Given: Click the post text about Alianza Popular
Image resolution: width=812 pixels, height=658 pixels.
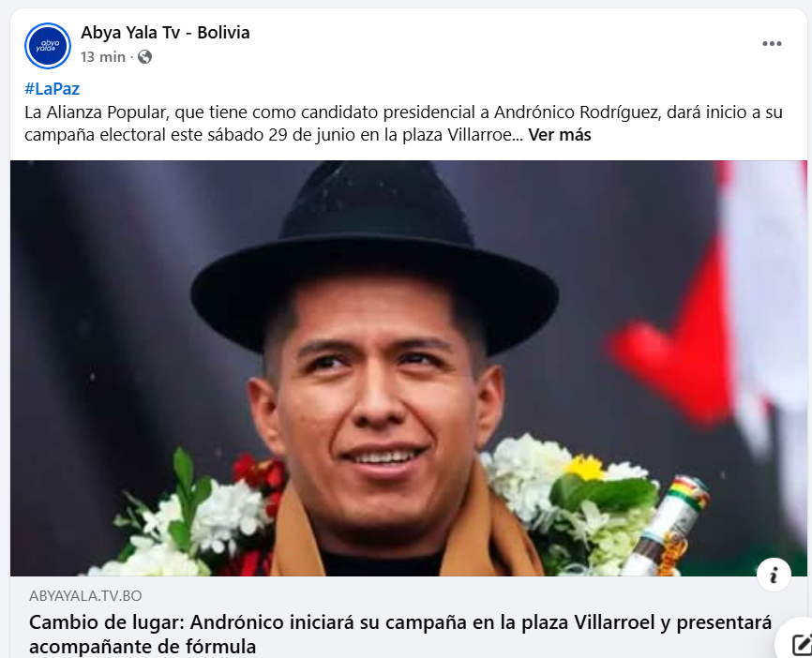Looking at the screenshot, I should point(403,124).
